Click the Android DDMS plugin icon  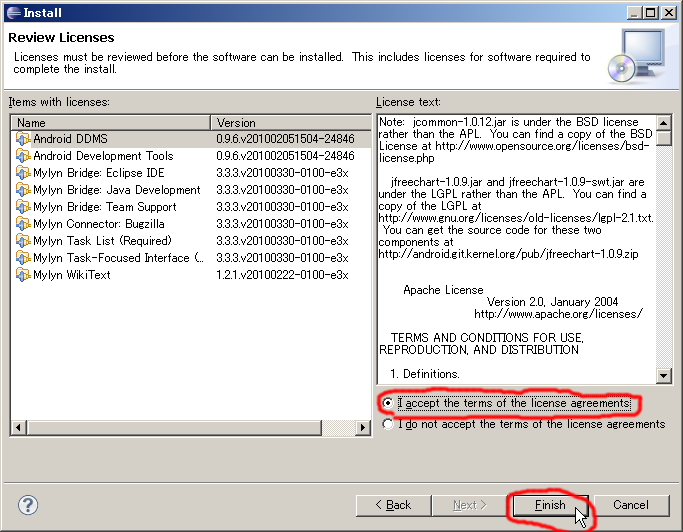[x=23, y=139]
